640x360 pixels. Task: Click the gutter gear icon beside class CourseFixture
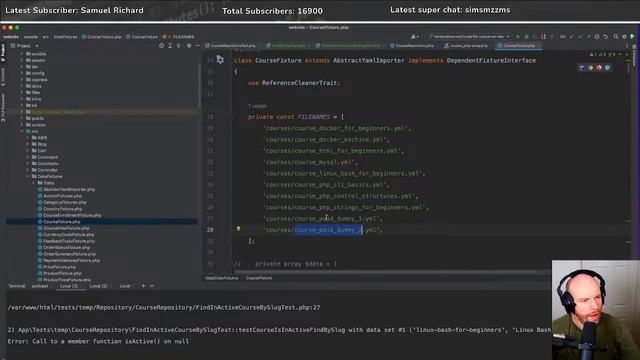[220, 60]
